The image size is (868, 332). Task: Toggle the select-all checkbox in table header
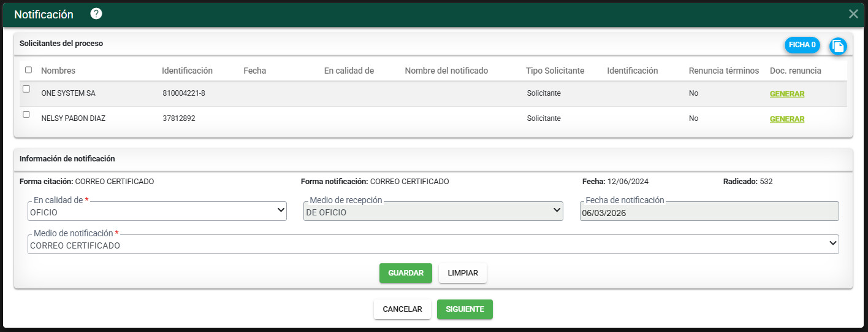[28, 70]
